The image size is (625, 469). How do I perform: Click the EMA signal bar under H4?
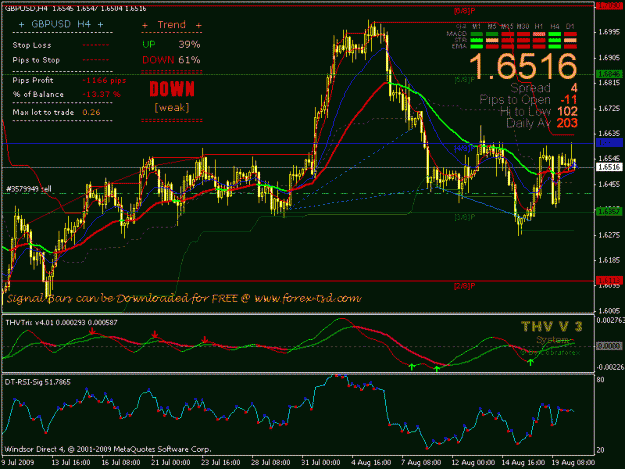pyautogui.click(x=555, y=47)
